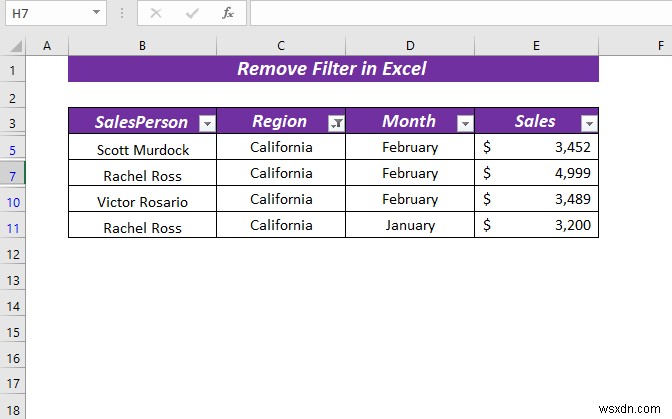Select 'California' cell in row 10
Screen dimensions: 672x419
coord(281,199)
